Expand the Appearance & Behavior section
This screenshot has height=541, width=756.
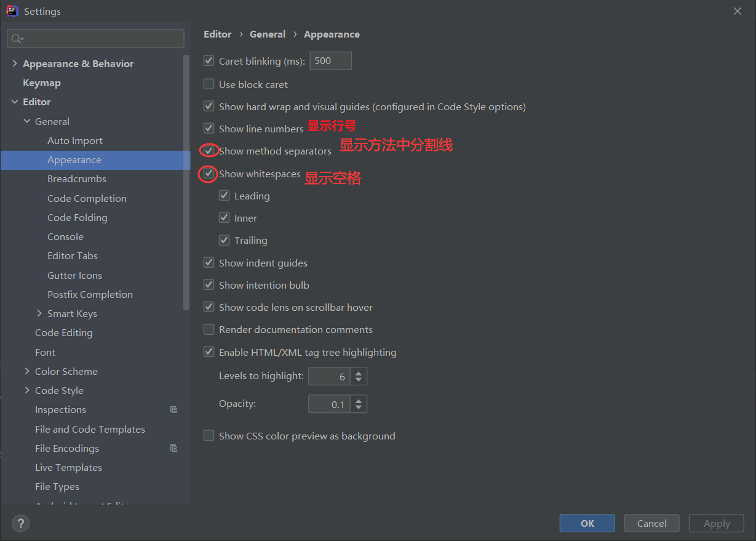[x=15, y=64]
